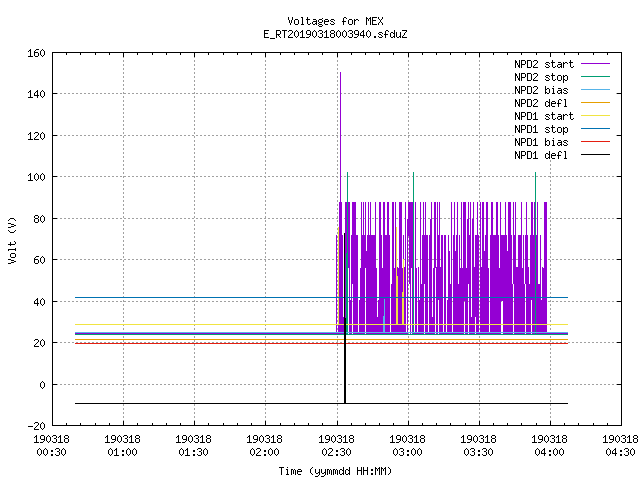Screen dimensions: 640x480
Task: Click the green NPD2 stop legend line sample
Action: click(x=595, y=76)
